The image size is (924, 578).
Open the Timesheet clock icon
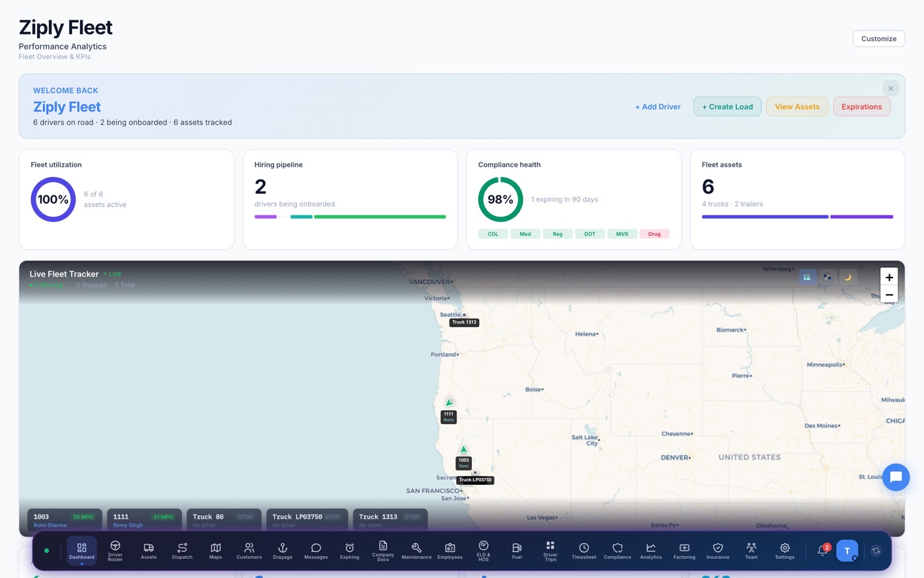pos(584,551)
